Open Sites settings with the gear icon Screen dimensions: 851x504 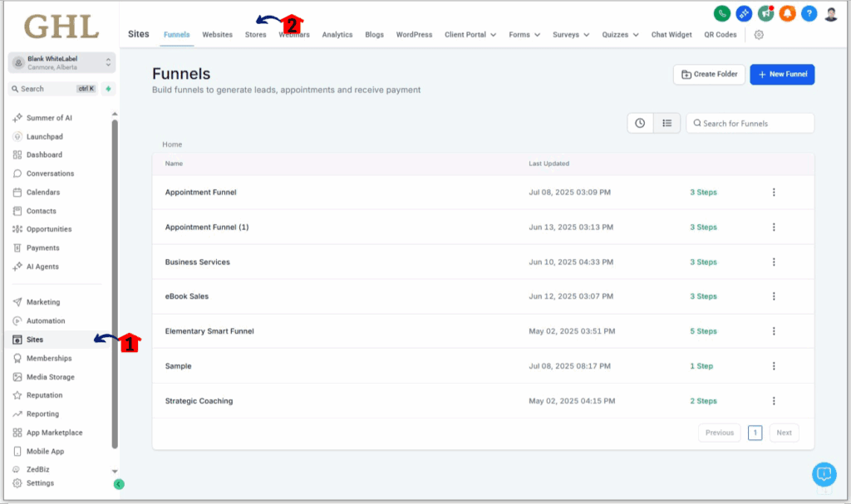pos(760,35)
